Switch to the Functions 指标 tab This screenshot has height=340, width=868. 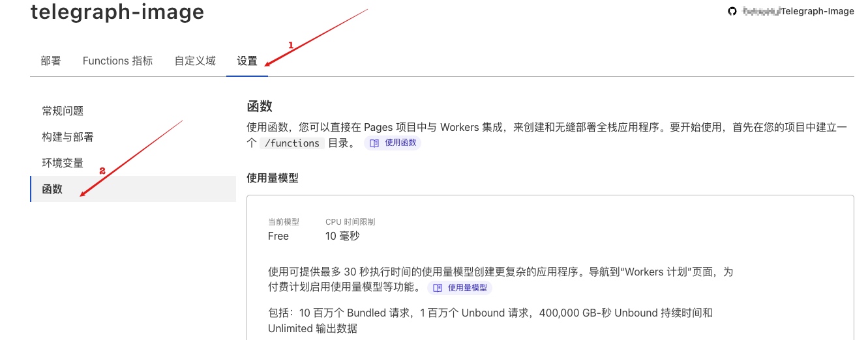coord(117,61)
